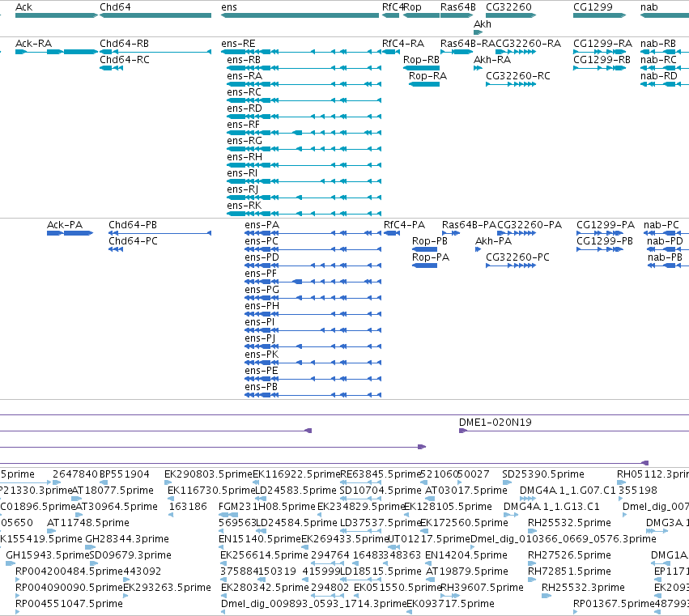Select the ens-RG transcript label
The width and height of the screenshot is (689, 616).
(x=245, y=141)
